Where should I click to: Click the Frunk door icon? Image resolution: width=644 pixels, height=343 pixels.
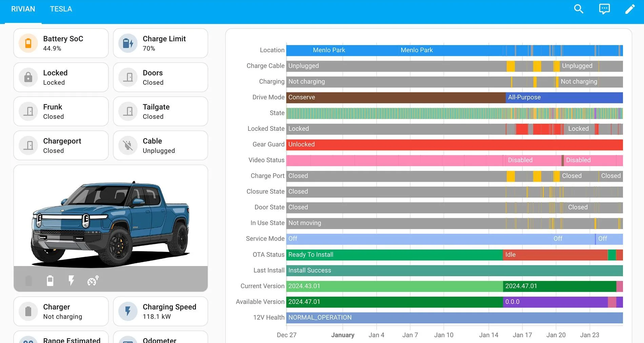[x=28, y=111]
